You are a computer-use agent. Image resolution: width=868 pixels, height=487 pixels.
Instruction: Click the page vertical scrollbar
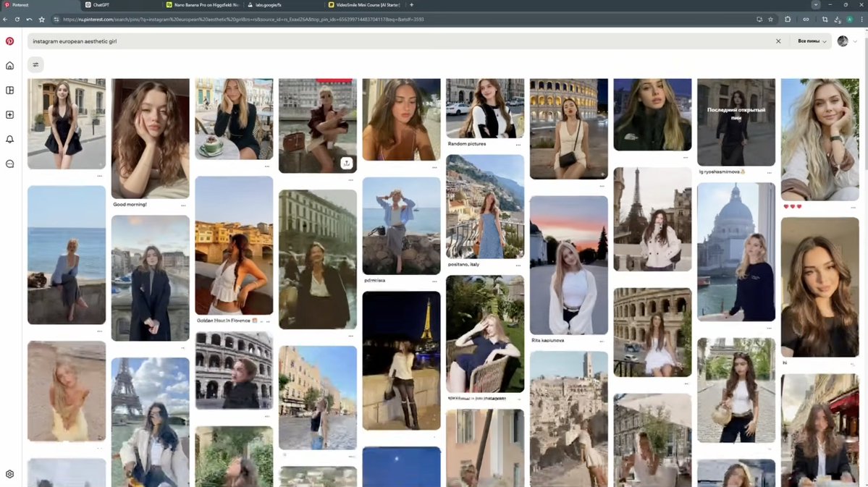[865, 100]
